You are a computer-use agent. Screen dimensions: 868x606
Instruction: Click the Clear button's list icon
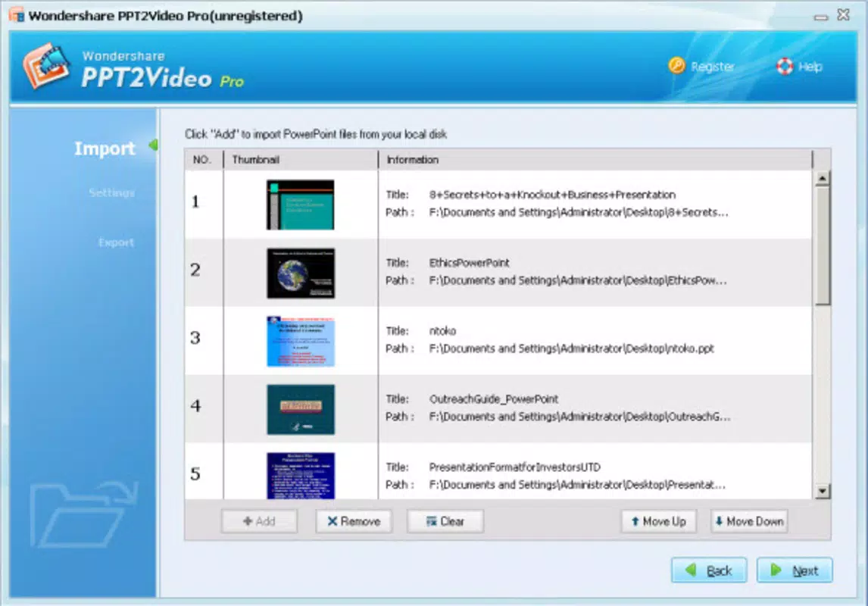coord(431,521)
